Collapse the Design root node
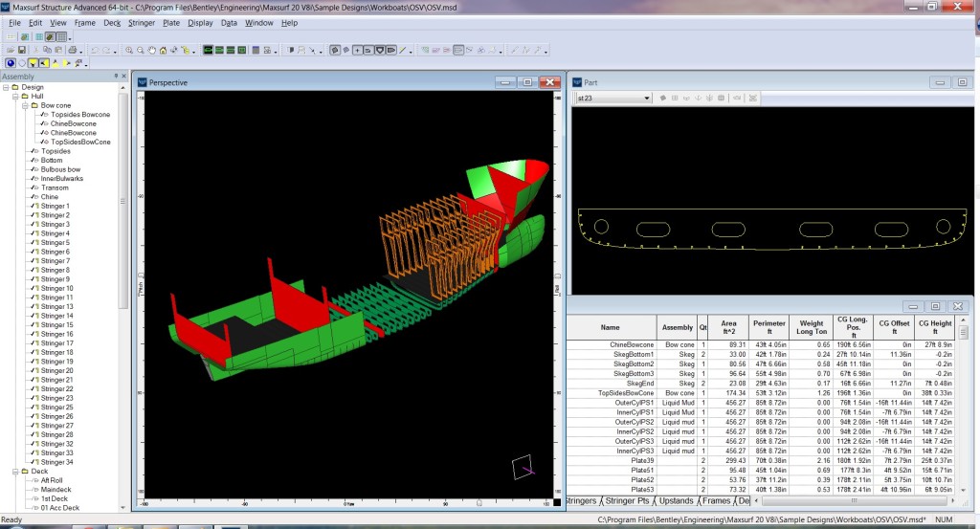This screenshot has height=529, width=980. [x=6, y=87]
